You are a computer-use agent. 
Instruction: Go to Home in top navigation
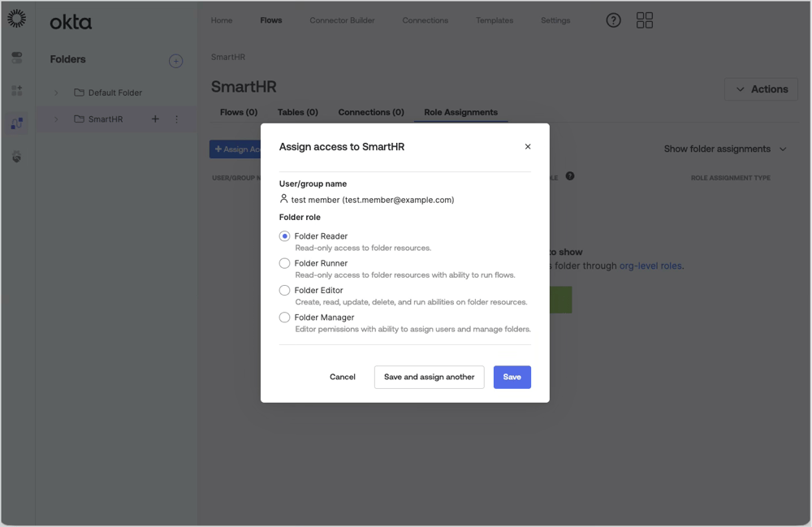click(x=222, y=20)
